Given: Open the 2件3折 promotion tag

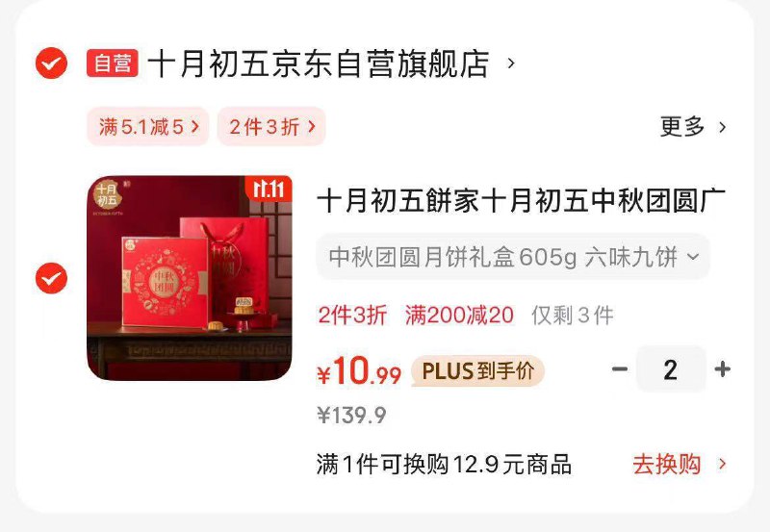Looking at the screenshot, I should (271, 127).
